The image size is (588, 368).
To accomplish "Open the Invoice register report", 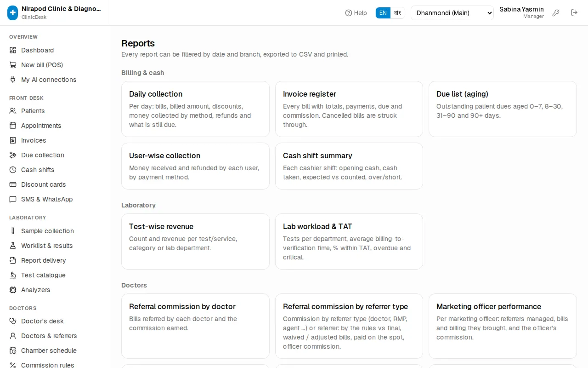I will [x=349, y=109].
